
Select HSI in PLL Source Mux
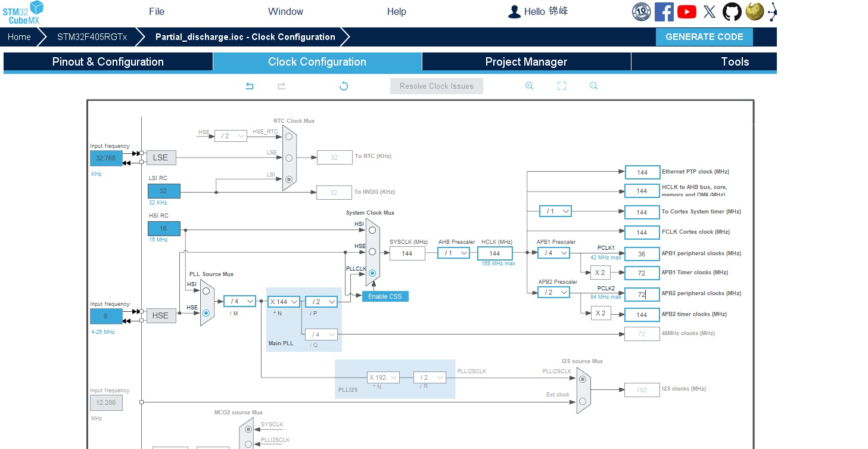[x=206, y=290]
